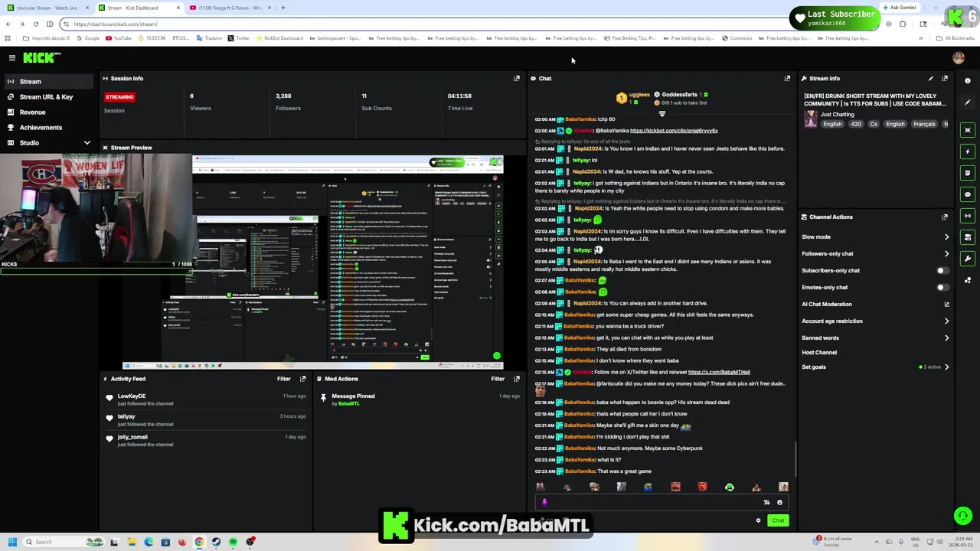Click Host Channel action

coord(819,352)
